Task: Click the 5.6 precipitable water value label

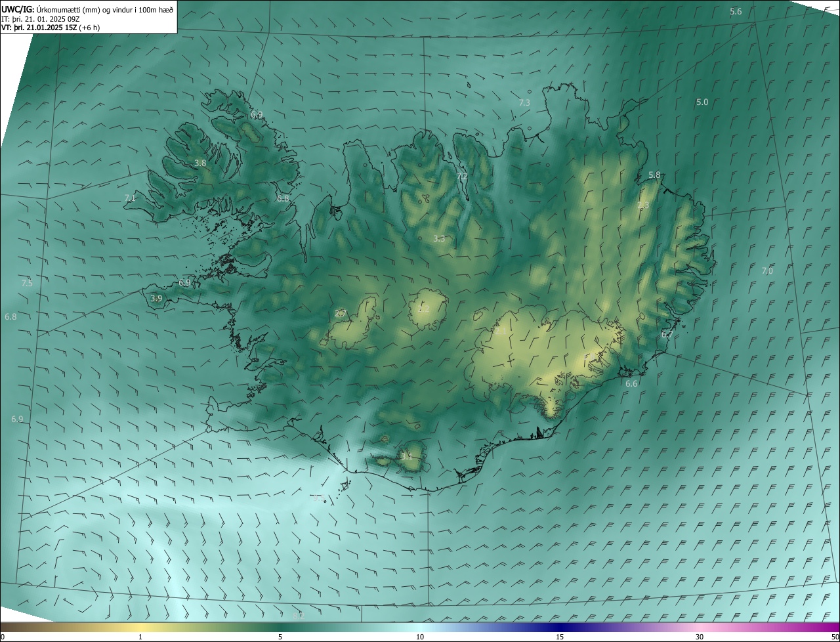Action: click(736, 12)
